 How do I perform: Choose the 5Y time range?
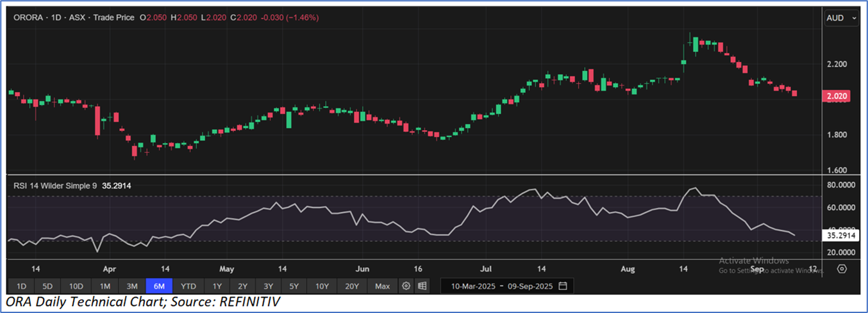[294, 285]
